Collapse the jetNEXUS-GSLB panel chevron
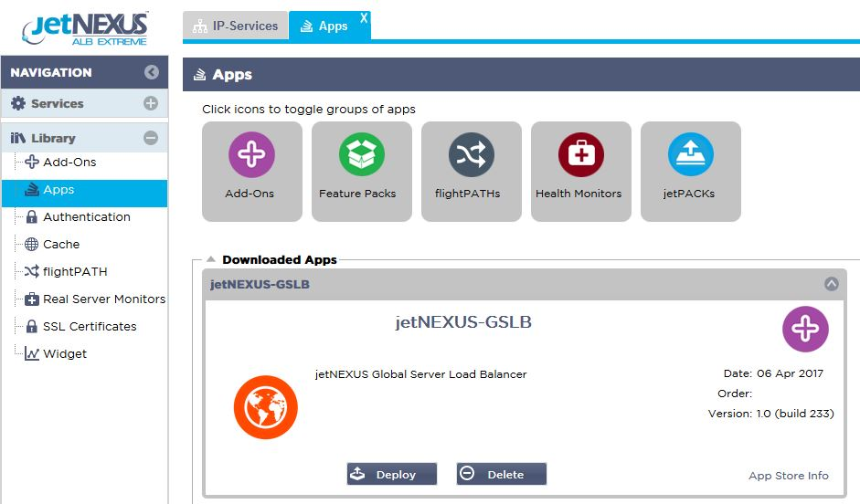The image size is (860, 504). click(832, 284)
